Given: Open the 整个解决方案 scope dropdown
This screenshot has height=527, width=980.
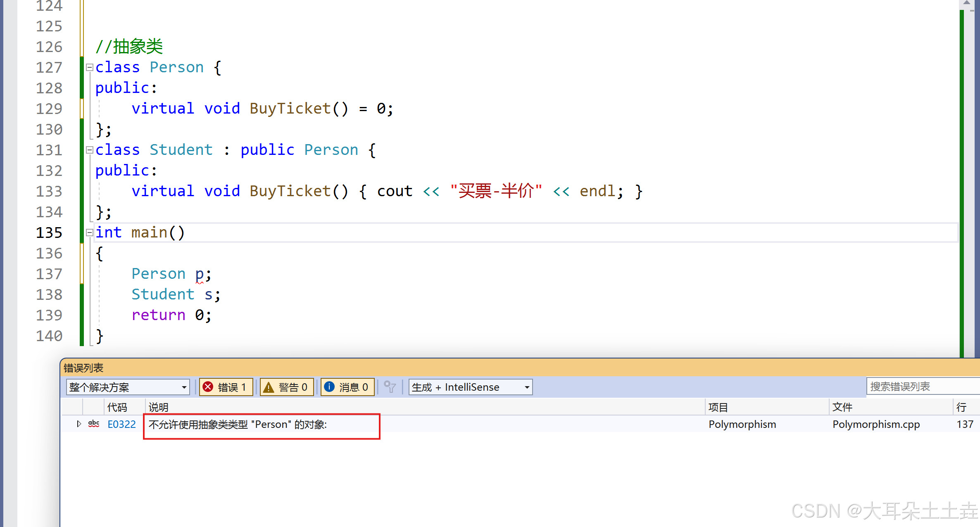Looking at the screenshot, I should coord(127,387).
